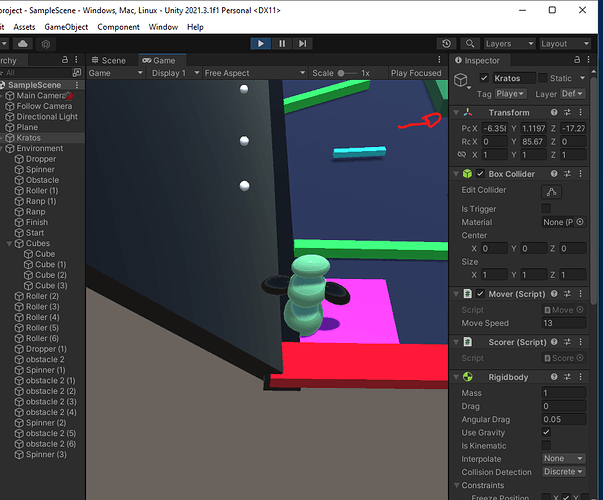The width and height of the screenshot is (603, 500).
Task: Open the Free Aspect dropdown
Action: pos(254,73)
